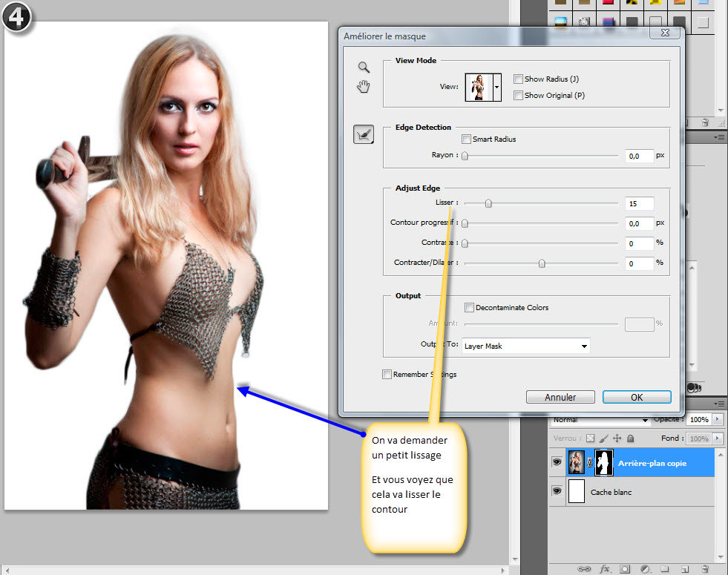Viewport: 728px width, 575px height.
Task: Click the new layer icon
Action: point(685,569)
